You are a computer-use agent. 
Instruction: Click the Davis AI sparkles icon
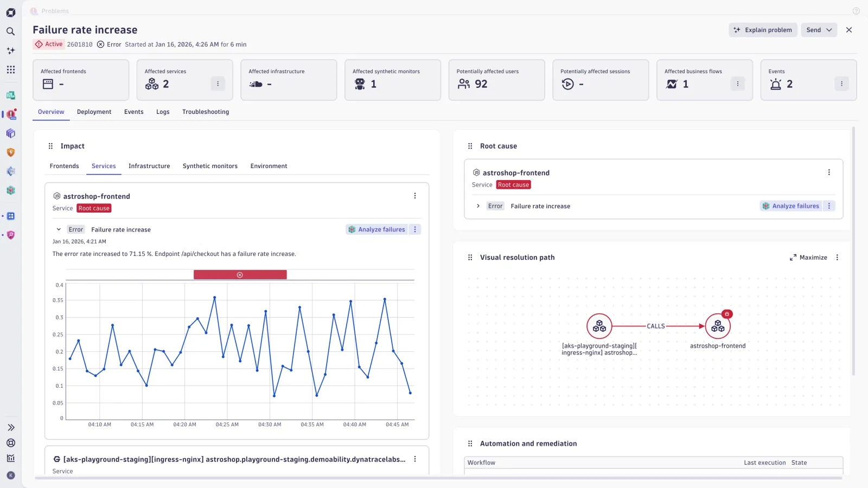(x=11, y=50)
